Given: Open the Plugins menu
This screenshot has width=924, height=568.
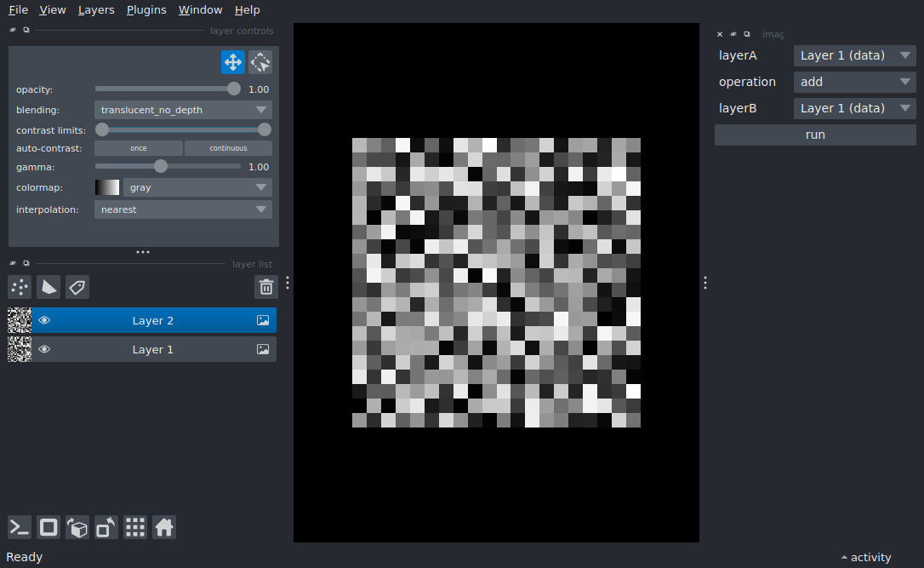Looking at the screenshot, I should [146, 10].
